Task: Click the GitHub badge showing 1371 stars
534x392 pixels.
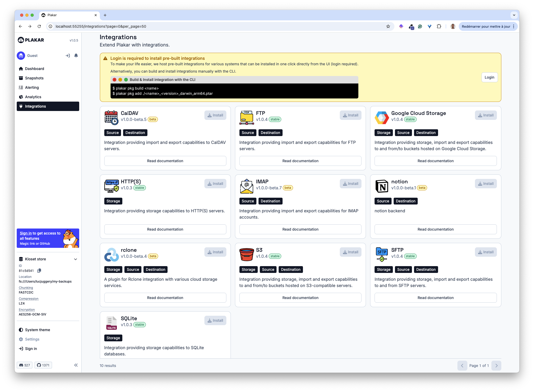Action: (x=43, y=365)
